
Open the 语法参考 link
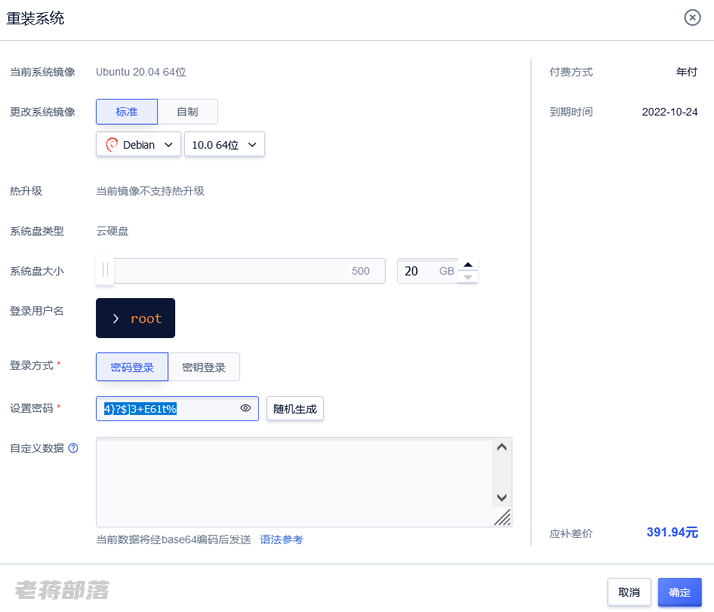(x=281, y=540)
